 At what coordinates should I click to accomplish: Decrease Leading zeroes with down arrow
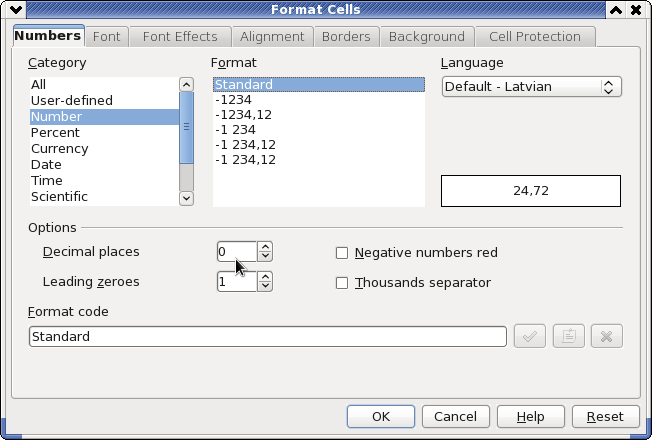tap(265, 287)
